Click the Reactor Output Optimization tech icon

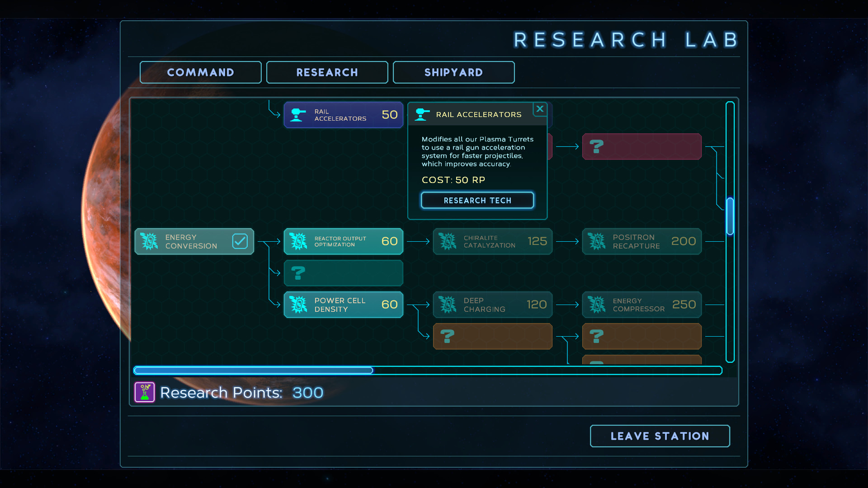pyautogui.click(x=299, y=241)
